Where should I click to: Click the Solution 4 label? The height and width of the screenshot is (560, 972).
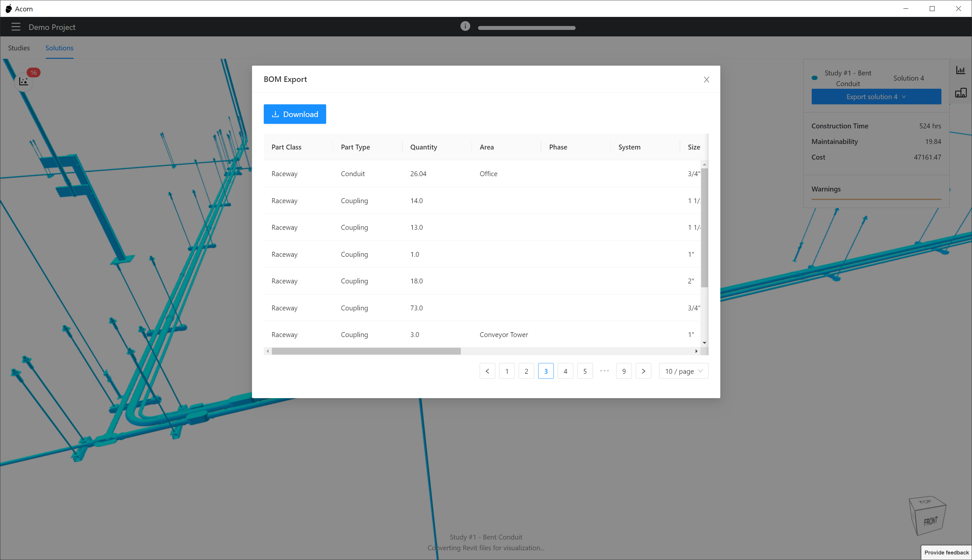[908, 78]
